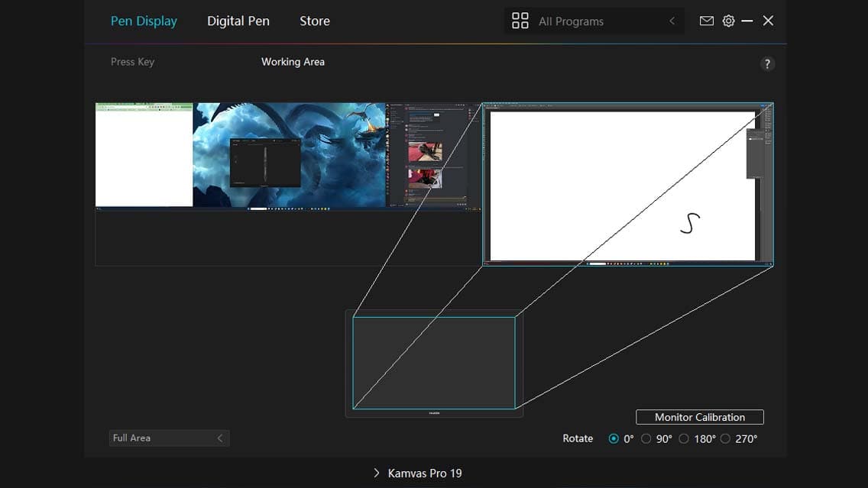Click the tablet working area preview
The image size is (868, 488).
click(x=434, y=362)
